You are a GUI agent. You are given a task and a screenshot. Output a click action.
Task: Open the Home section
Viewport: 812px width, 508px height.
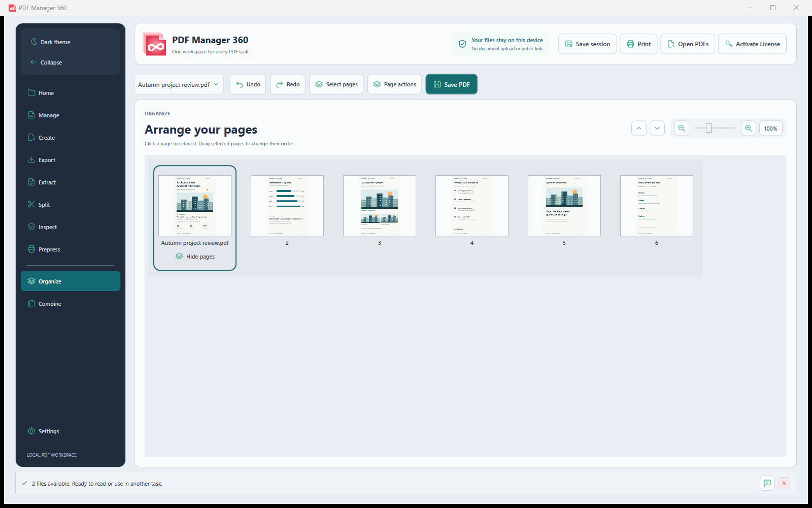point(71,93)
